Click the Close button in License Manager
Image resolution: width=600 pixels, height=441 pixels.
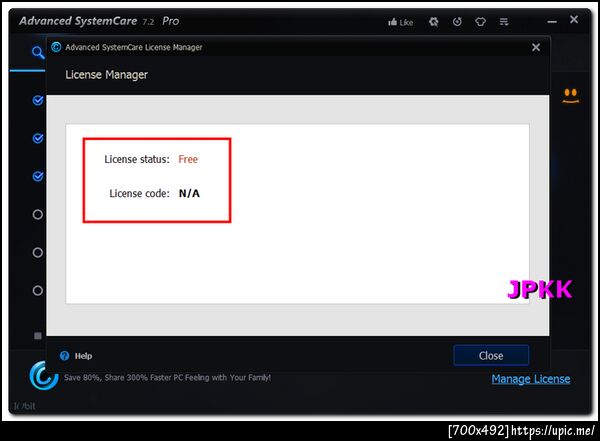click(x=491, y=356)
